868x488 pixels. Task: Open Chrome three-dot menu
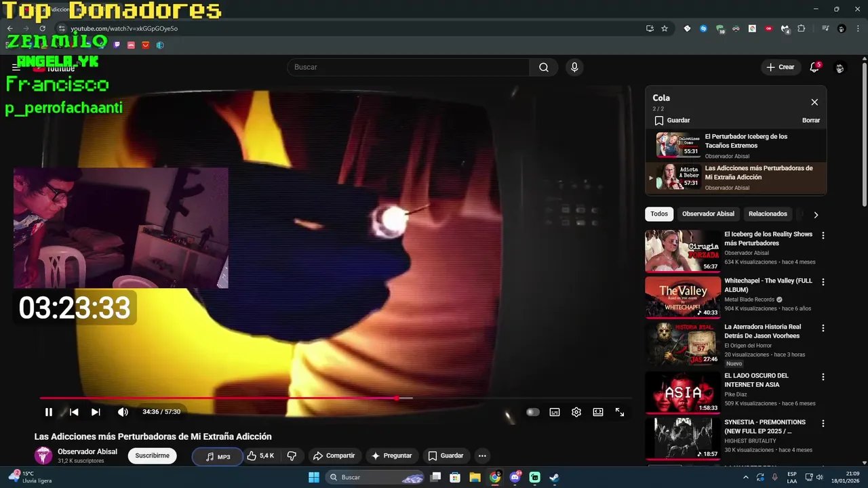click(x=858, y=28)
